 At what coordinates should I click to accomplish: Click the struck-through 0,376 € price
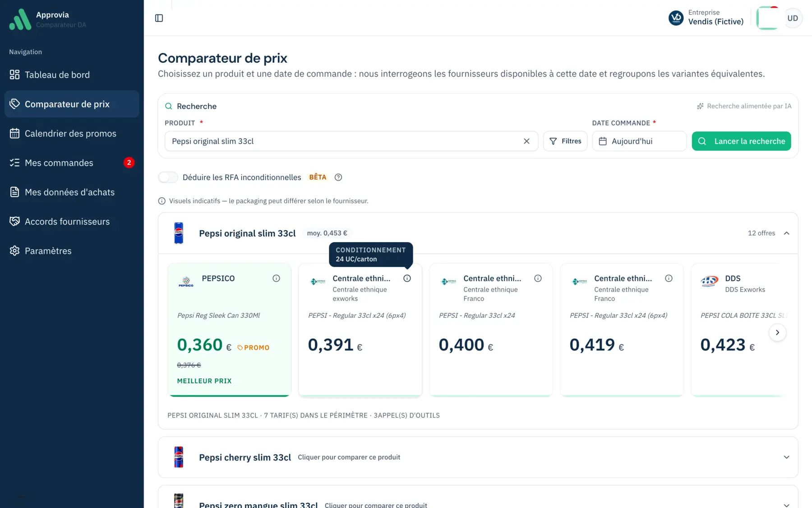coord(189,365)
